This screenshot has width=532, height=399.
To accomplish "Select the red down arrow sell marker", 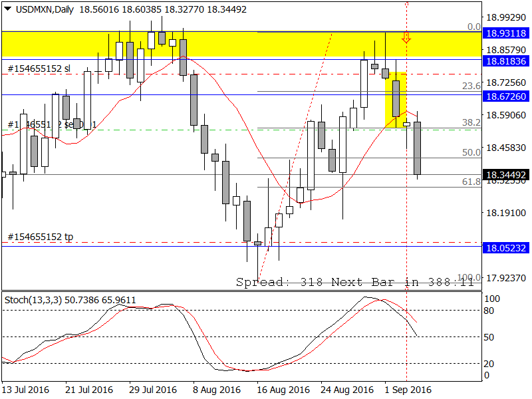I will click(x=406, y=37).
